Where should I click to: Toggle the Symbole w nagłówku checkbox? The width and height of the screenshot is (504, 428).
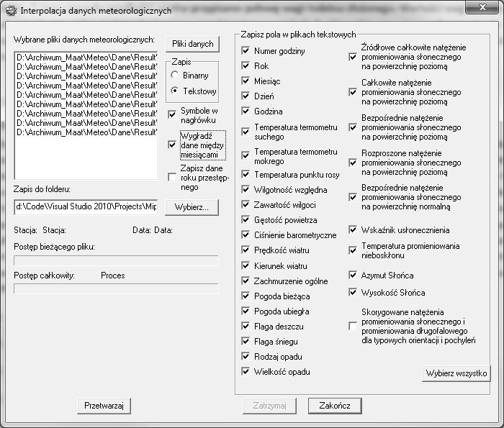172,114
